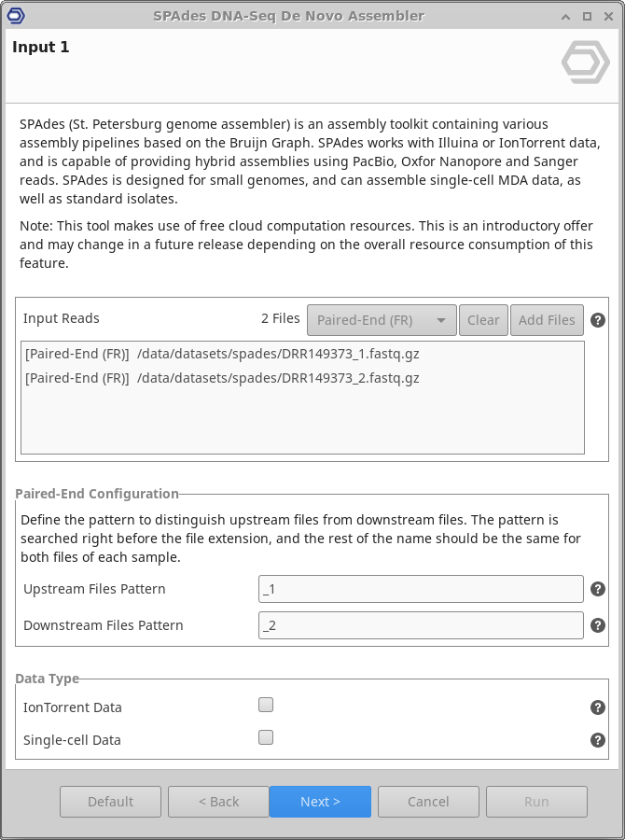Show help for IonTorrent Data option

tap(599, 707)
